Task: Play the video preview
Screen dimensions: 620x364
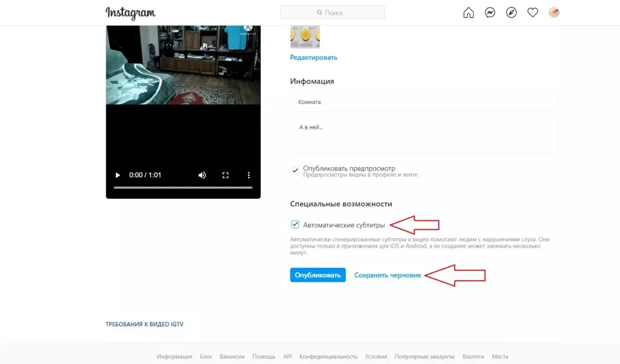Action: pyautogui.click(x=118, y=175)
